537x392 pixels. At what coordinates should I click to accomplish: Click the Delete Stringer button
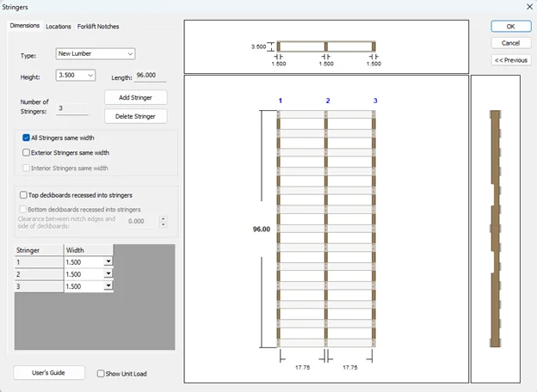pos(136,116)
